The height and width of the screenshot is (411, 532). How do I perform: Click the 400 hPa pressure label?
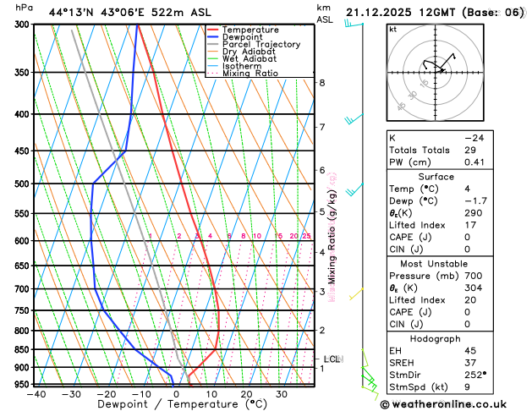click(x=24, y=114)
